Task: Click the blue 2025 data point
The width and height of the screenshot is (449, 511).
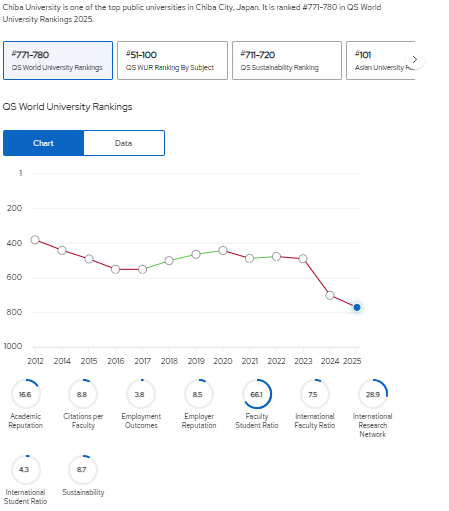Action: (x=357, y=308)
